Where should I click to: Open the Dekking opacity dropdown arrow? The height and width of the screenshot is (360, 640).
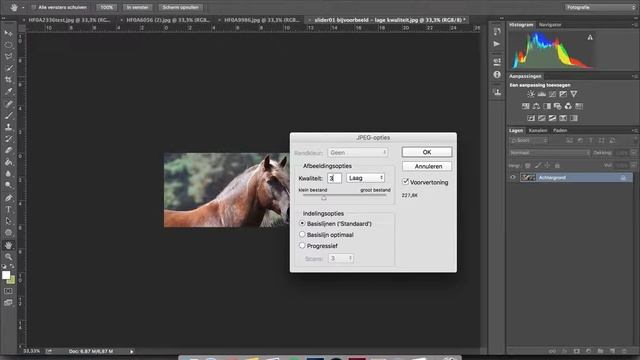(x=633, y=153)
